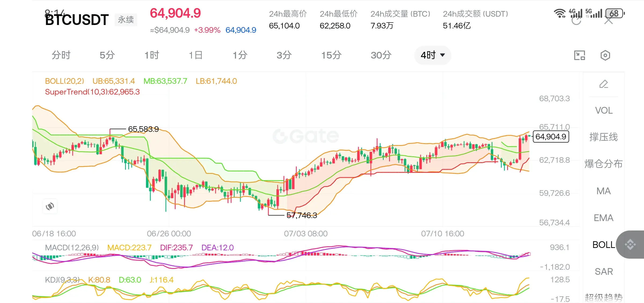Tap the BTCUSDT pair title

[x=77, y=20]
